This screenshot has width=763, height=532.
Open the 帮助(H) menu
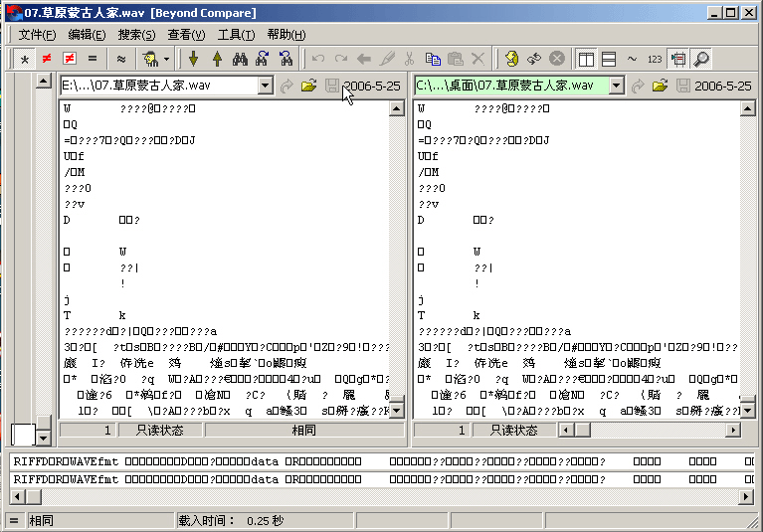[x=286, y=35]
